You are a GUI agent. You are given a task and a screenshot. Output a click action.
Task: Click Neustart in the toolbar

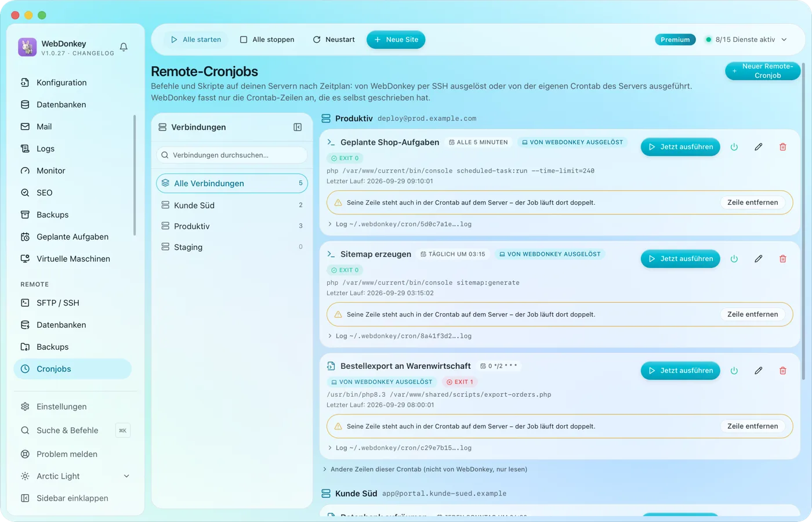click(334, 39)
